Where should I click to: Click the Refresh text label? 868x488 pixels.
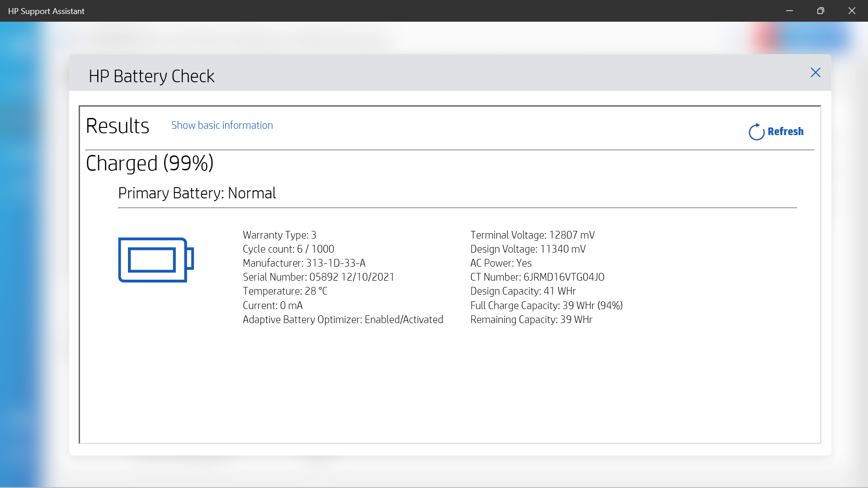point(785,131)
